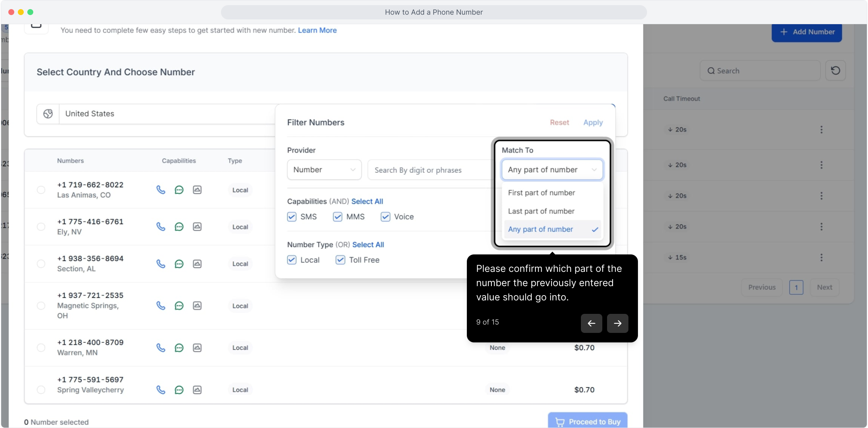Open the United States country selector
Viewport: 868px width, 428px height.
(x=168, y=114)
